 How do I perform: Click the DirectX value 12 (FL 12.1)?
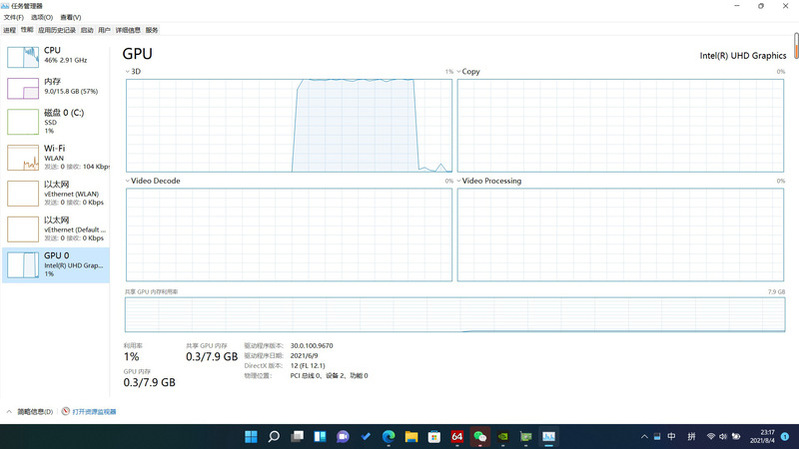[308, 365]
